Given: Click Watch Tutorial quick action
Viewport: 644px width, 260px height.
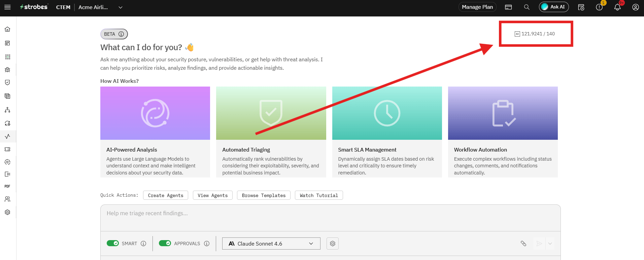Looking at the screenshot, I should coord(319,195).
